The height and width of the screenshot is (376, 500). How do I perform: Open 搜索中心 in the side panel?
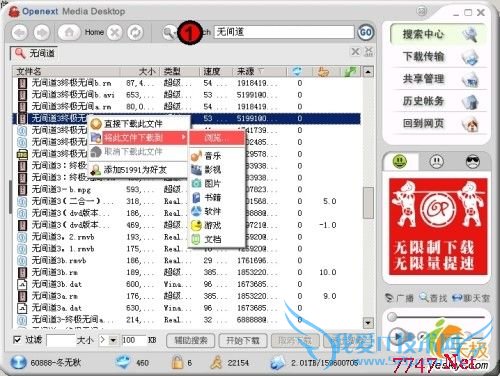(x=438, y=34)
